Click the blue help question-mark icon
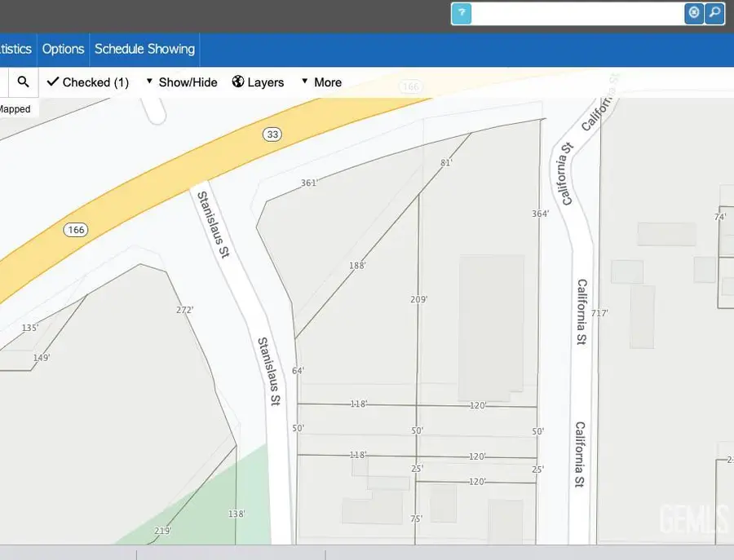 462,14
